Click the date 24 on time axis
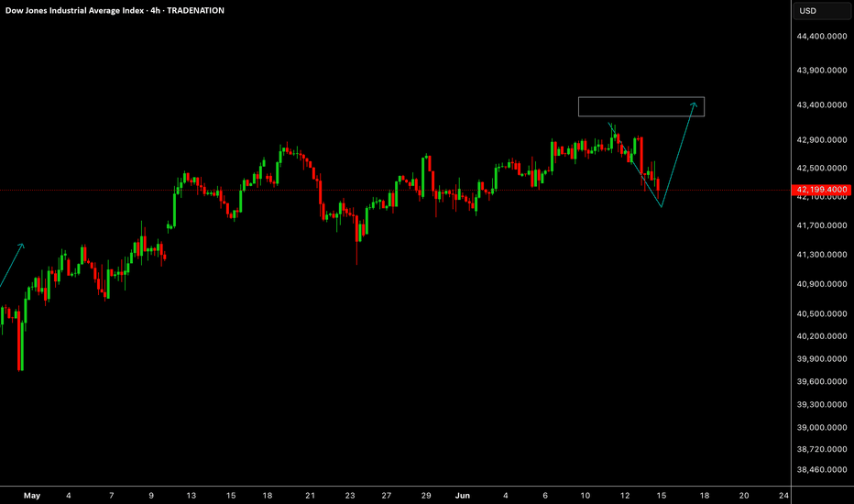 click(x=783, y=496)
